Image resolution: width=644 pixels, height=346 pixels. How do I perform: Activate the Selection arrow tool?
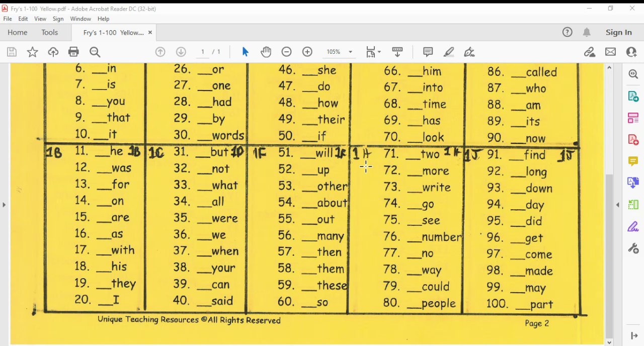tap(245, 52)
